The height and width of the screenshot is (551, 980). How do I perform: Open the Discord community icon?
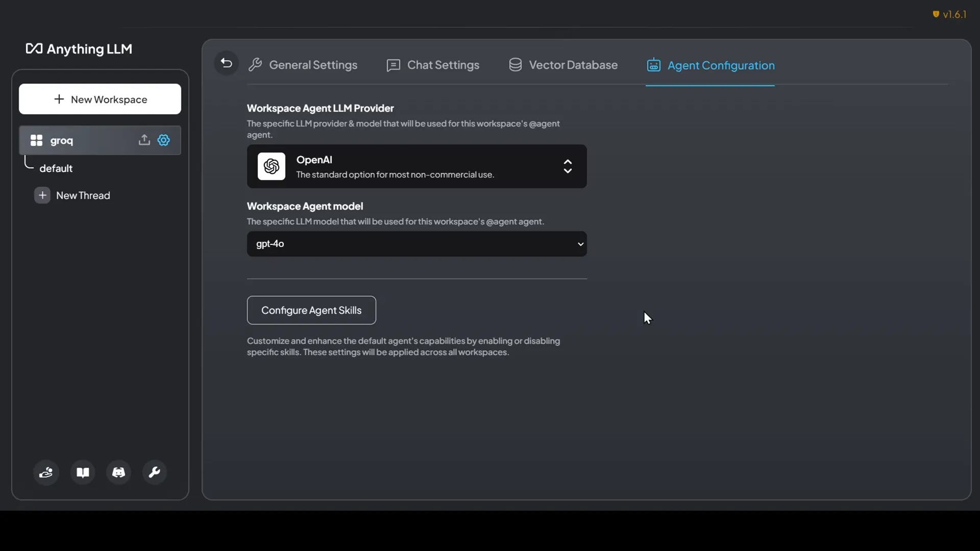tap(118, 472)
